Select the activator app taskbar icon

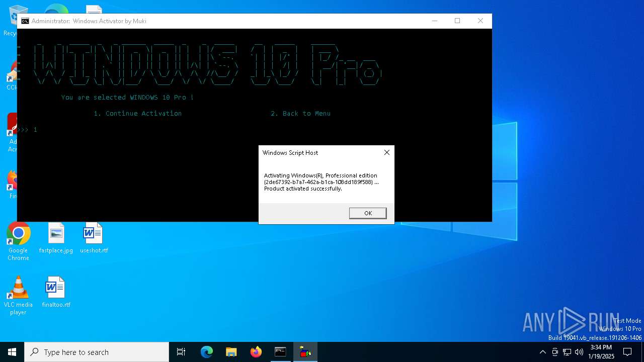305,352
